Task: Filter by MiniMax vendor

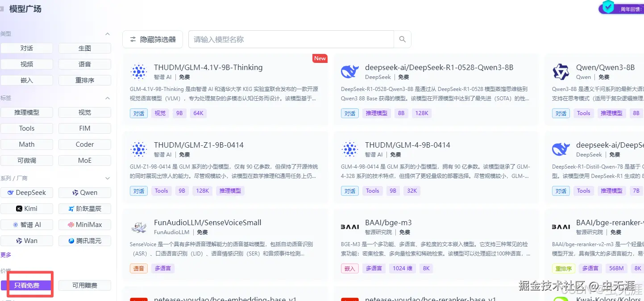Action: coord(85,225)
